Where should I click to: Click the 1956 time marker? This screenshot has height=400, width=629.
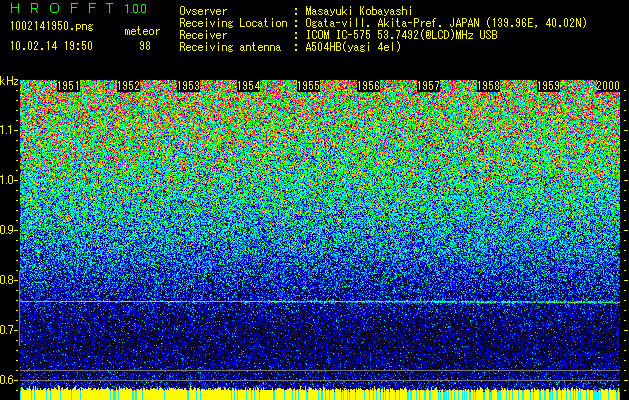tap(368, 86)
